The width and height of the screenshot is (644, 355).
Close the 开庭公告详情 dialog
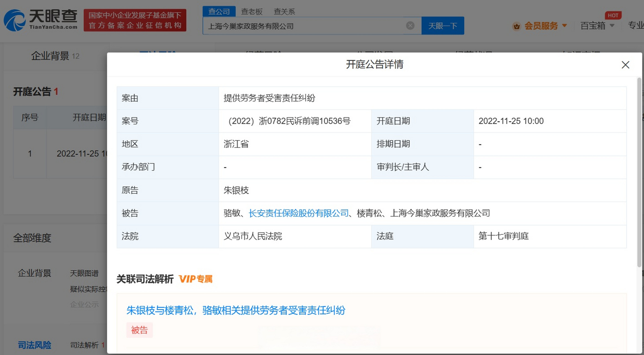point(625,65)
